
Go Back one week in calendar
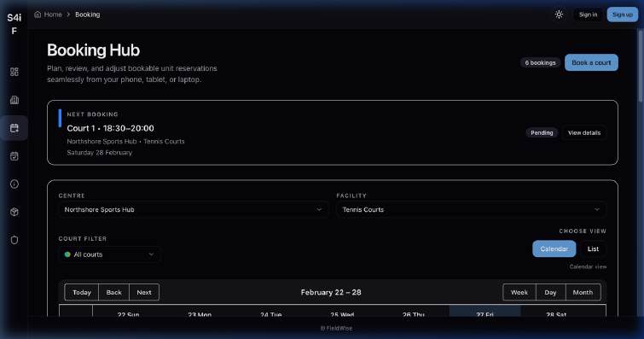[x=113, y=292]
